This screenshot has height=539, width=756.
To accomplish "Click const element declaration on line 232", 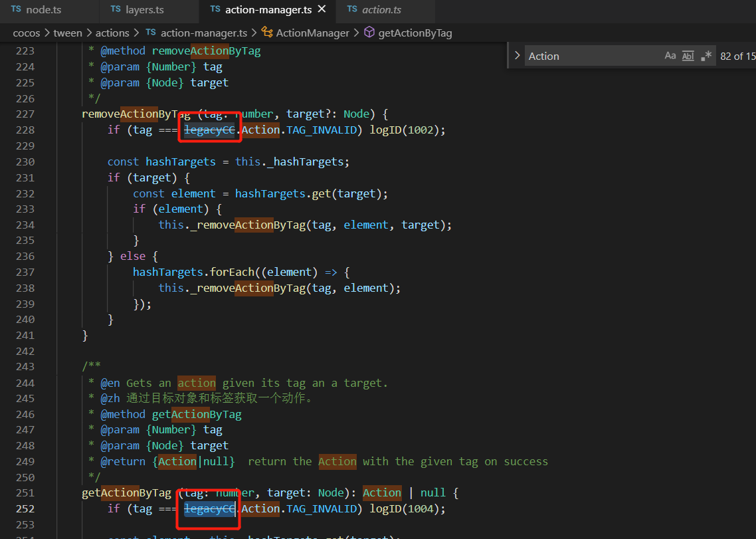I will tap(174, 193).
